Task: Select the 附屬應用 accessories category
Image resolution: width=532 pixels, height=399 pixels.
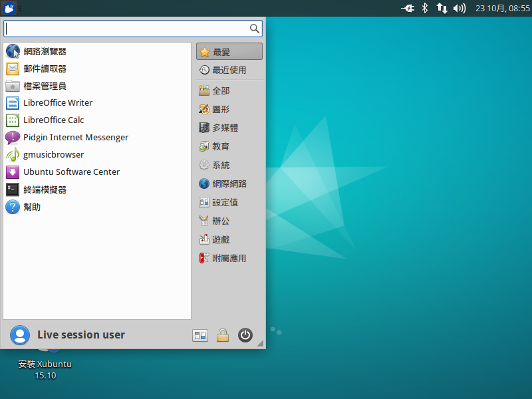Action: pyautogui.click(x=229, y=259)
